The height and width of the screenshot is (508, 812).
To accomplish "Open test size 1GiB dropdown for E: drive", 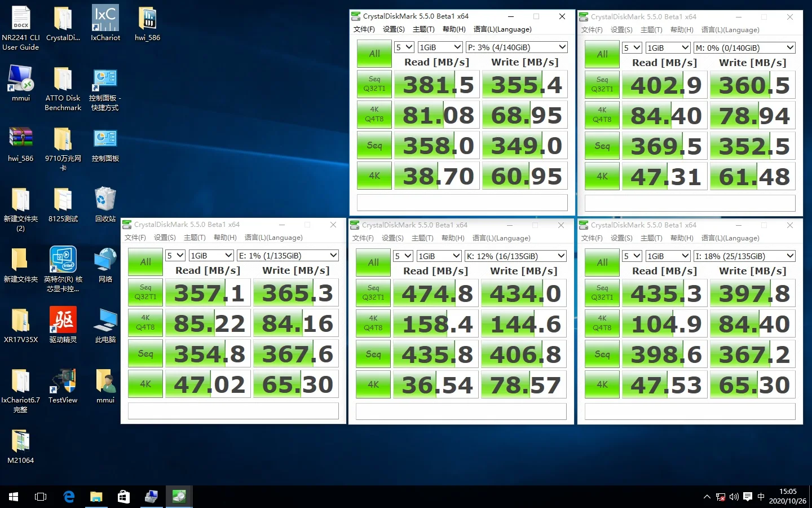I will pos(211,256).
